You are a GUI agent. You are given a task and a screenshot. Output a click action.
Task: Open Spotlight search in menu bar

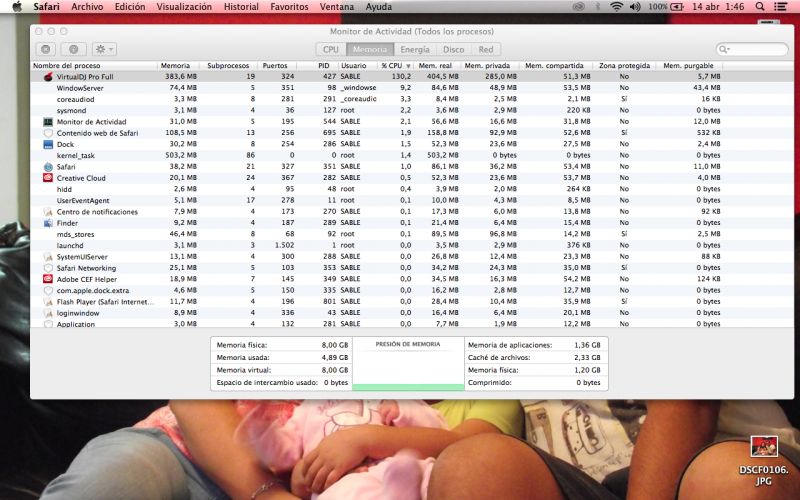[x=760, y=7]
